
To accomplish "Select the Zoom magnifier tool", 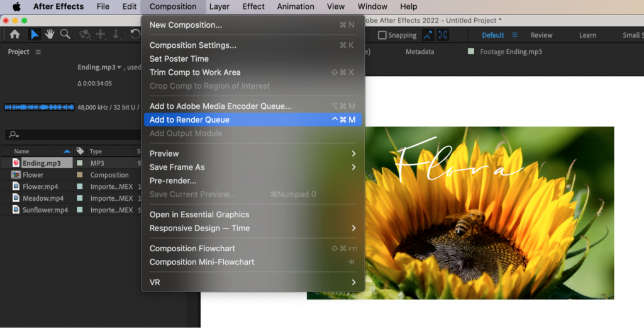I will pyautogui.click(x=65, y=35).
